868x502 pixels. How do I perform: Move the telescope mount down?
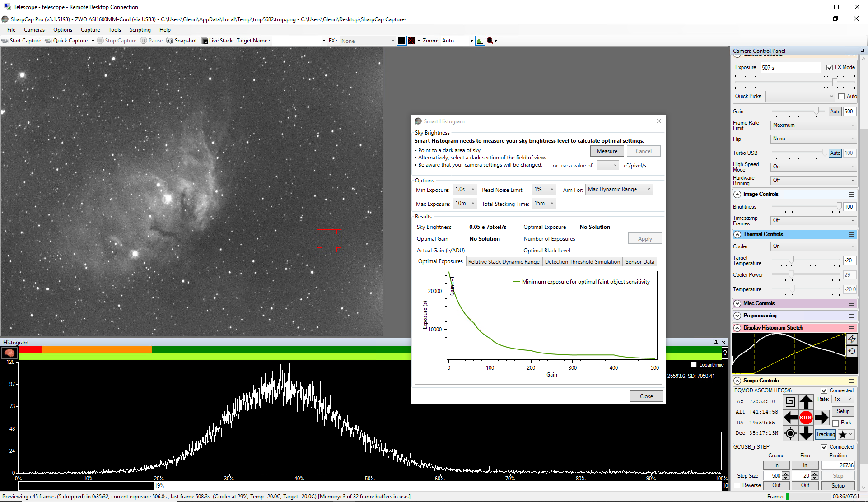(806, 433)
